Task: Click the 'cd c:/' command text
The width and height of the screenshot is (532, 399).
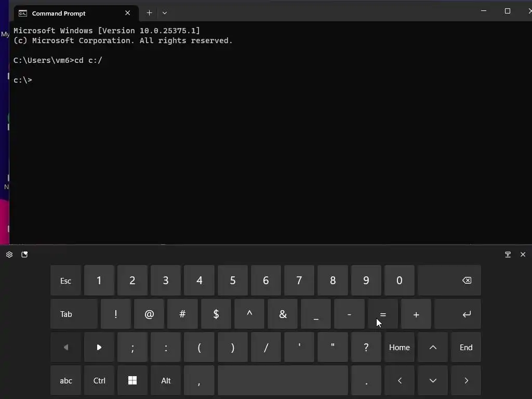Action: click(x=88, y=60)
